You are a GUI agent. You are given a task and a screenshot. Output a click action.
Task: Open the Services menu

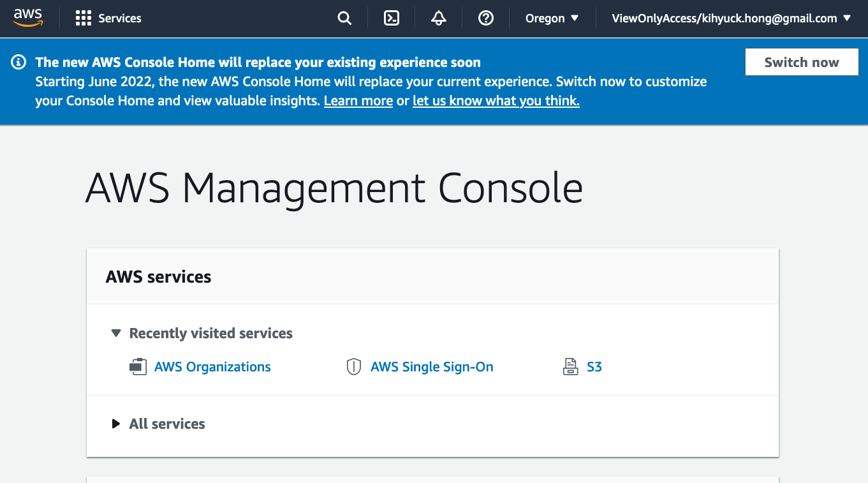pyautogui.click(x=108, y=19)
